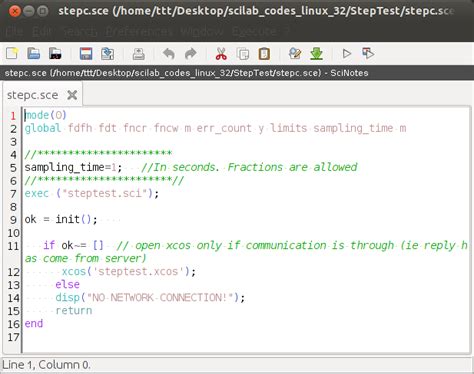474x374 pixels.
Task: Click the string 'steptest.xcos' on line 12
Action: [138, 271]
